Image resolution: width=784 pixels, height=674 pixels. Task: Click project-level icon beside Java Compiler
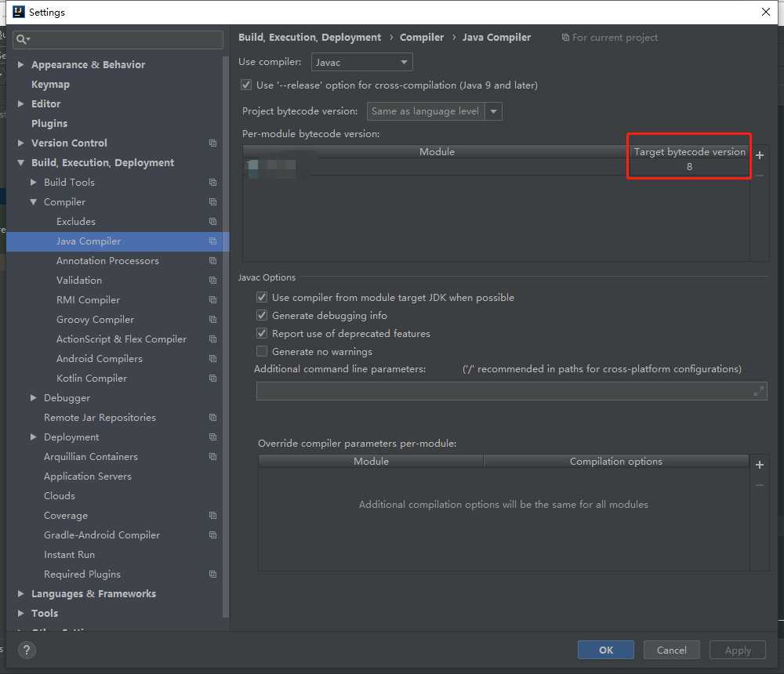pyautogui.click(x=212, y=241)
